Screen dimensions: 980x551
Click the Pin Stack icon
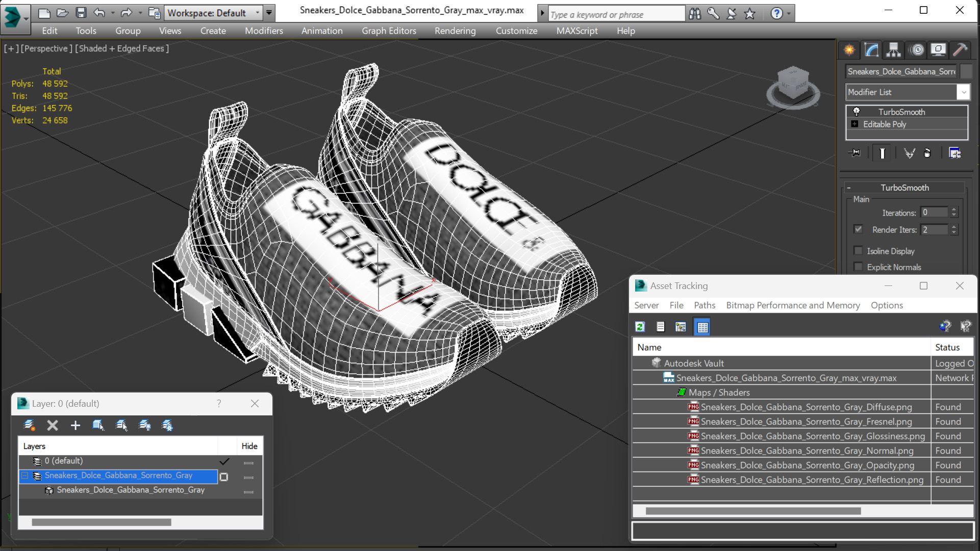point(855,153)
